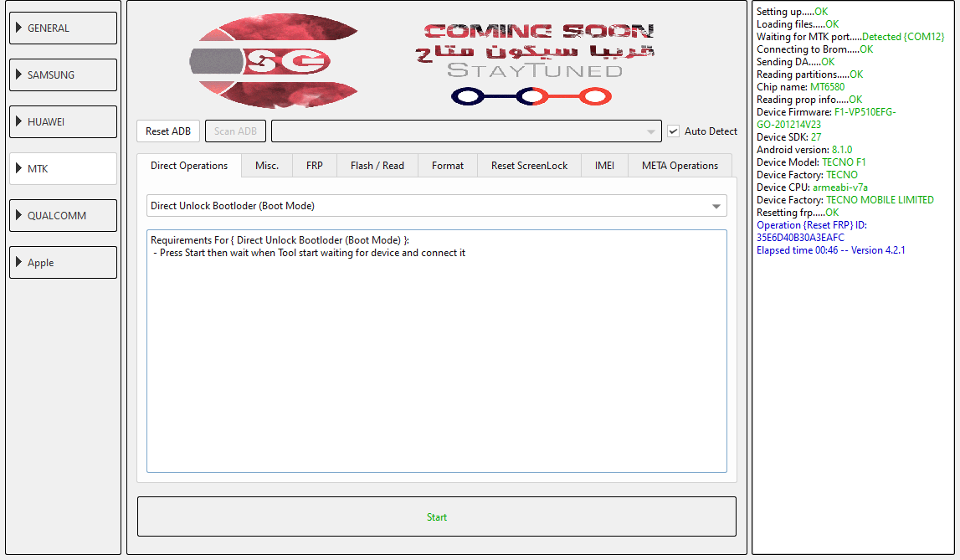Click 'Android version: 8.1.0' log line
Screen dimensions: 960x560
click(803, 150)
